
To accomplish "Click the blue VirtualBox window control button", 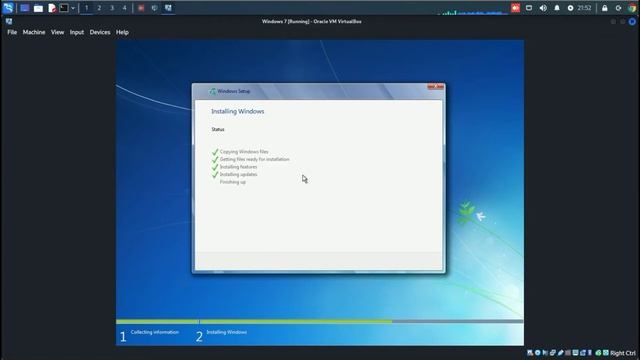I will (632, 22).
